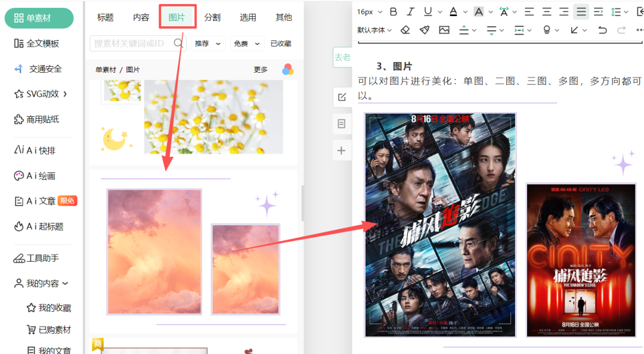Viewport: 644px width, 354px height.
Task: Click the insert image toolbar icon
Action: [x=444, y=30]
